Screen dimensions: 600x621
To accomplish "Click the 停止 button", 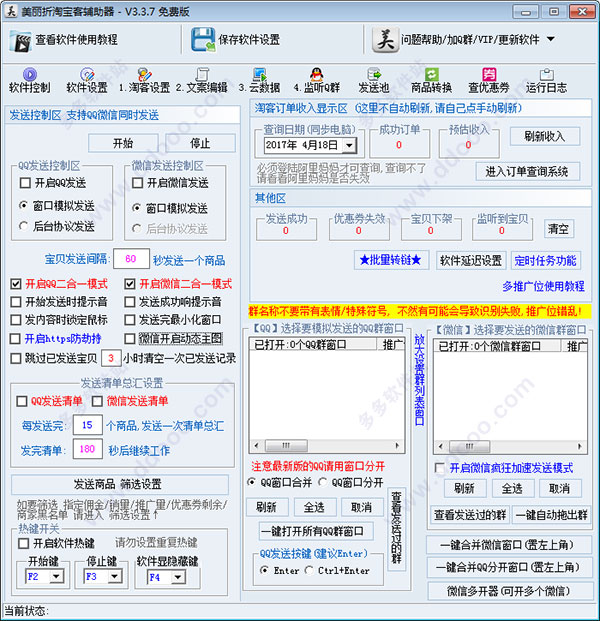I will [x=200, y=143].
